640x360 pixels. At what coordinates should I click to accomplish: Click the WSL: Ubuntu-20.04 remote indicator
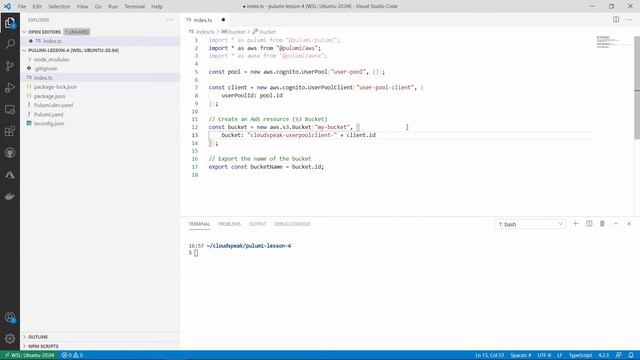tap(29, 355)
